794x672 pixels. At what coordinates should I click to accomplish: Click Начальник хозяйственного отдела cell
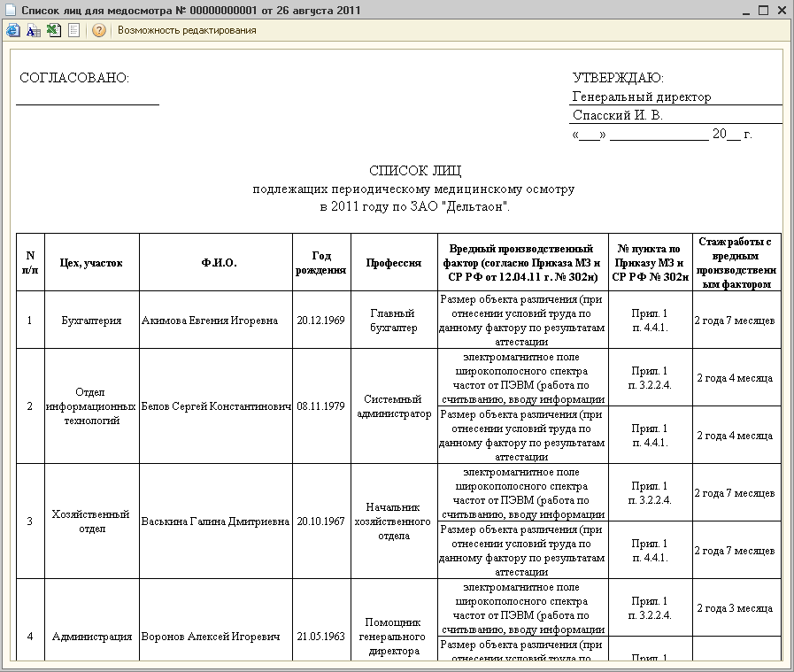pyautogui.click(x=394, y=521)
